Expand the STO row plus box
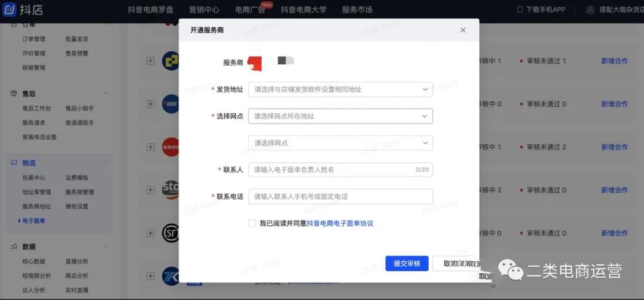Image resolution: width=644 pixels, height=300 pixels. 150,190
